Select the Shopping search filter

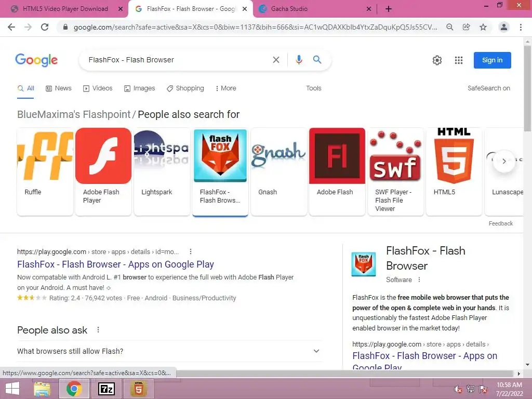click(x=185, y=88)
